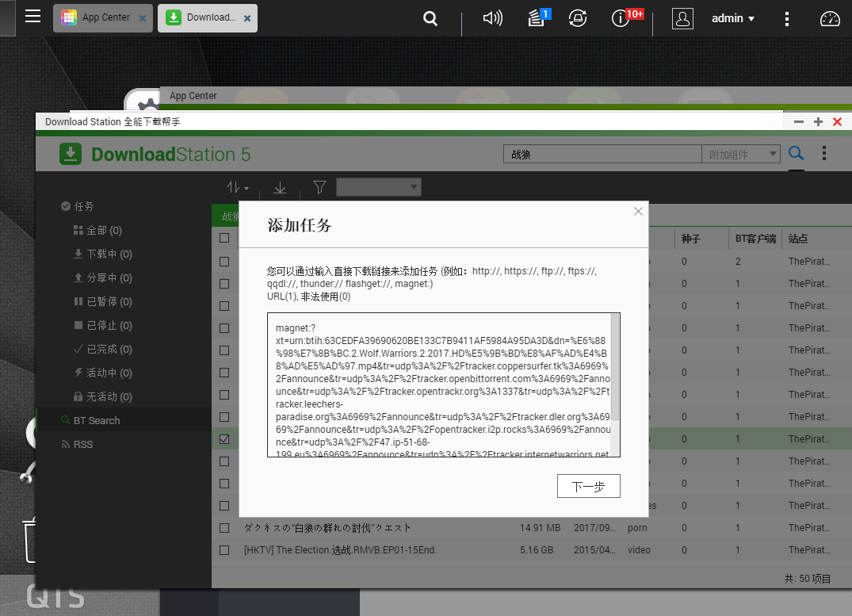The width and height of the screenshot is (852, 616).
Task: Click the 2015/04 date cell
Action: pos(594,550)
